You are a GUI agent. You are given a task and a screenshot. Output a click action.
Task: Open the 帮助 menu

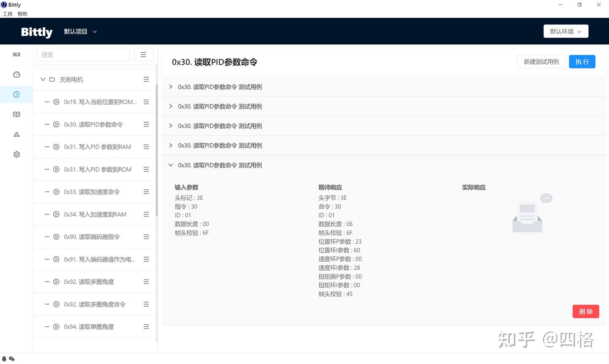click(22, 14)
